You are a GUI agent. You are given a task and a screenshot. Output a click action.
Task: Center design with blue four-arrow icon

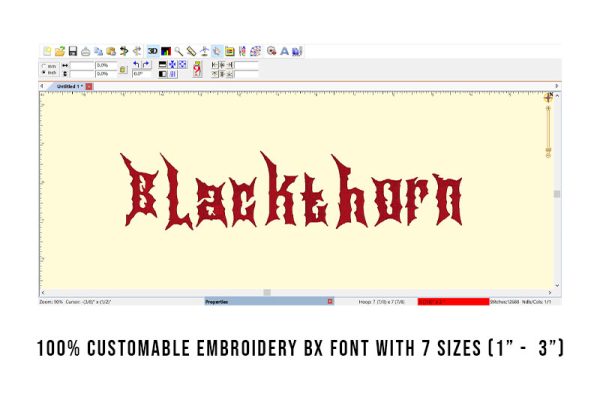pyautogui.click(x=173, y=64)
